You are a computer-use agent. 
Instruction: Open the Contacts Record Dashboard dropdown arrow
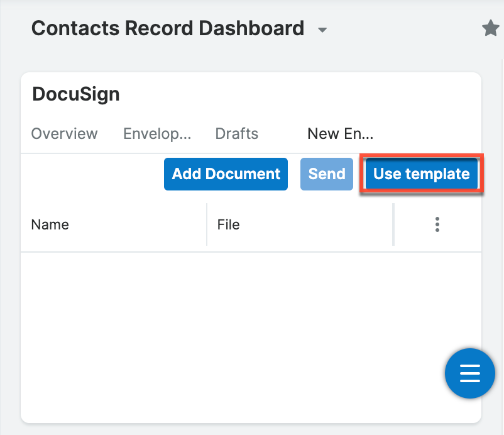[x=322, y=30]
